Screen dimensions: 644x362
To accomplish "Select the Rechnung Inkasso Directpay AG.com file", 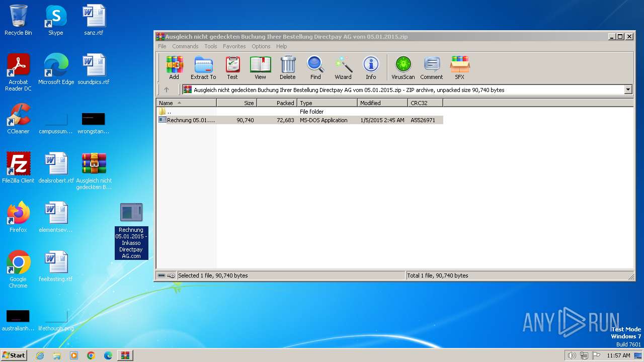I will point(131,231).
